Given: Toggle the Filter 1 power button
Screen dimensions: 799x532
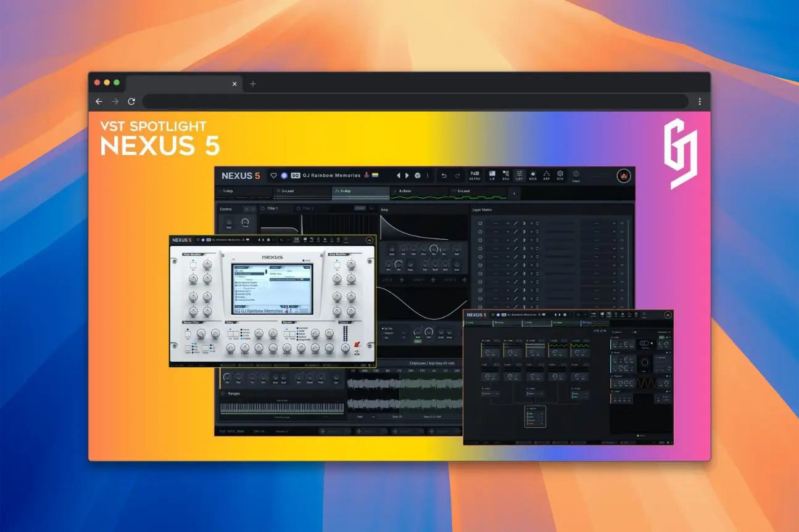Looking at the screenshot, I should coord(263,209).
